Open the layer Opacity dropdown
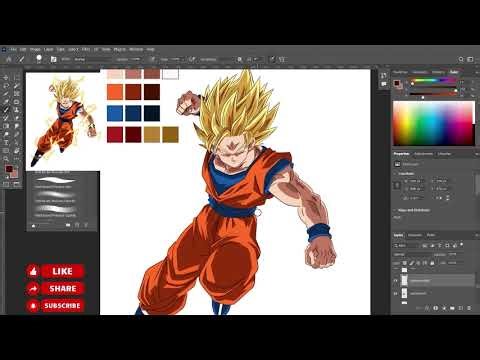 pos(452,254)
